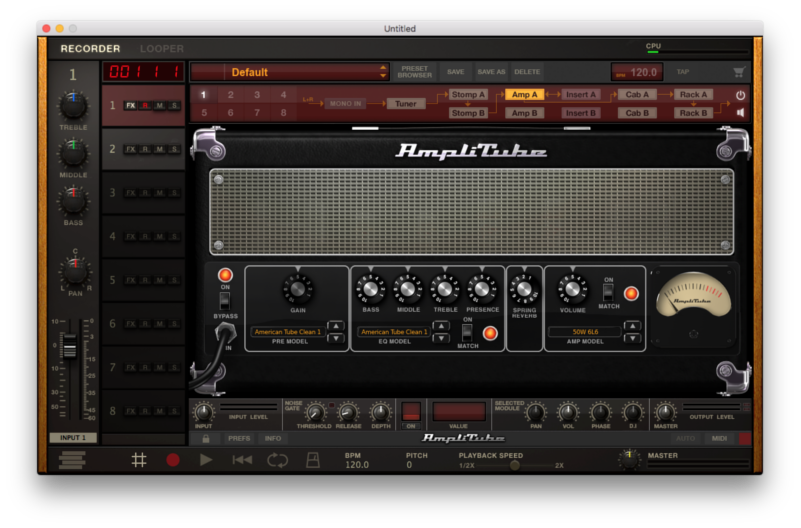Step PRE MODEL up arrow
This screenshot has height=528, width=801.
click(336, 326)
